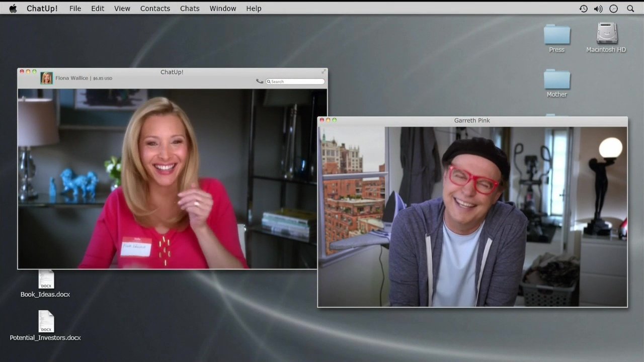This screenshot has height=362, width=644.
Task: Open the View menu
Action: tap(122, 9)
